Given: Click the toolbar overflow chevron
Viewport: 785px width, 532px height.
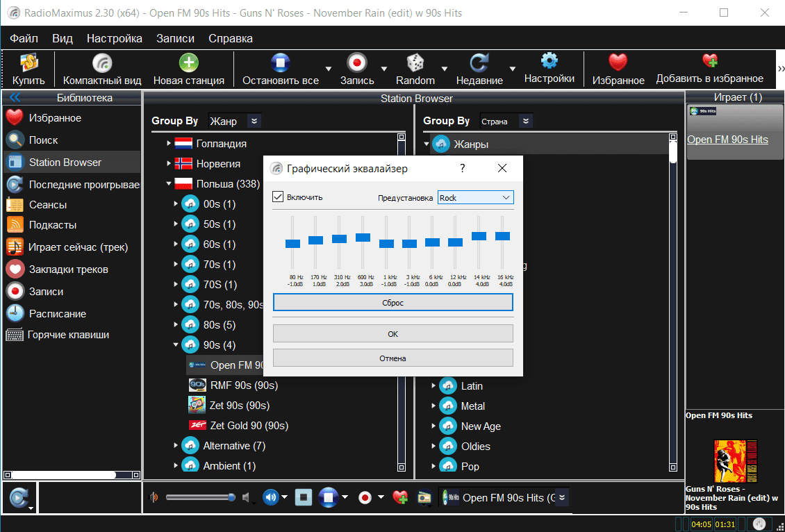Looking at the screenshot, I should click(x=780, y=69).
